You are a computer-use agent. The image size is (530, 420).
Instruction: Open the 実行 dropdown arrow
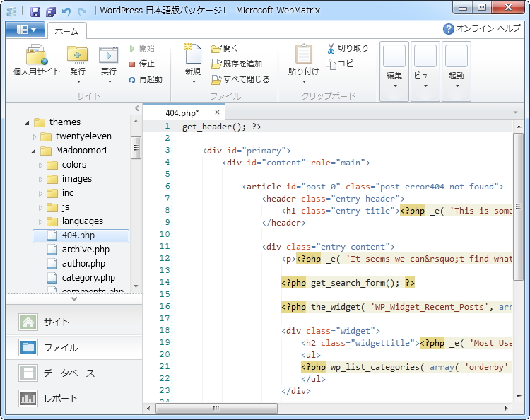pyautogui.click(x=110, y=81)
